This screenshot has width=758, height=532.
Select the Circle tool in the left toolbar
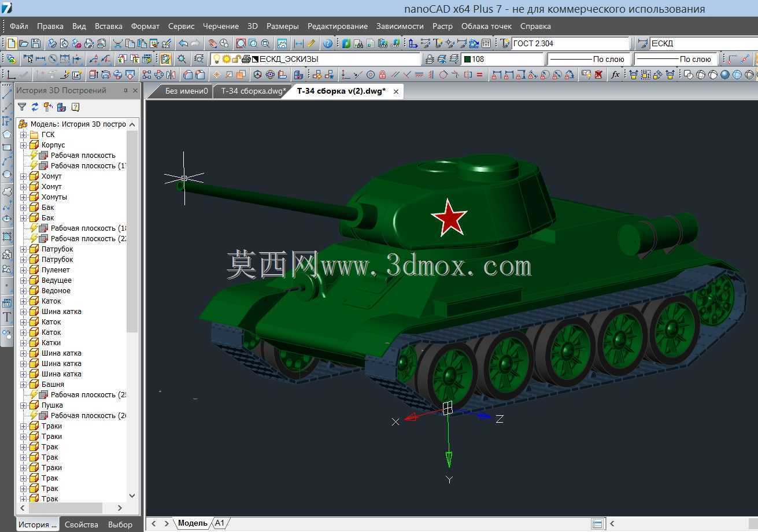coord(7,175)
